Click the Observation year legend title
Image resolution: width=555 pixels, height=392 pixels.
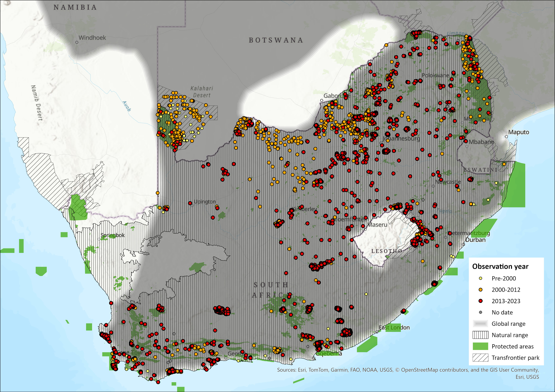click(x=500, y=266)
